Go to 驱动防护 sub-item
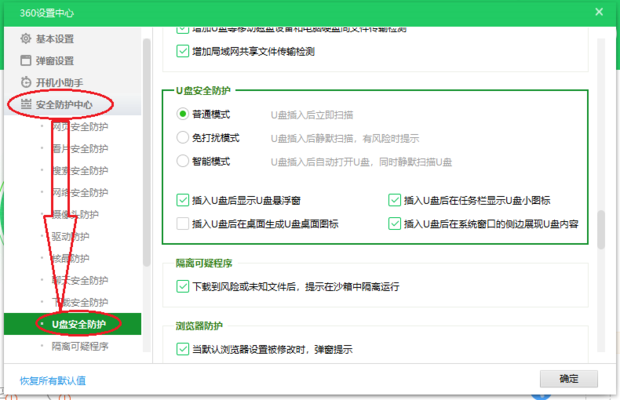The height and width of the screenshot is (400, 620). (x=70, y=236)
